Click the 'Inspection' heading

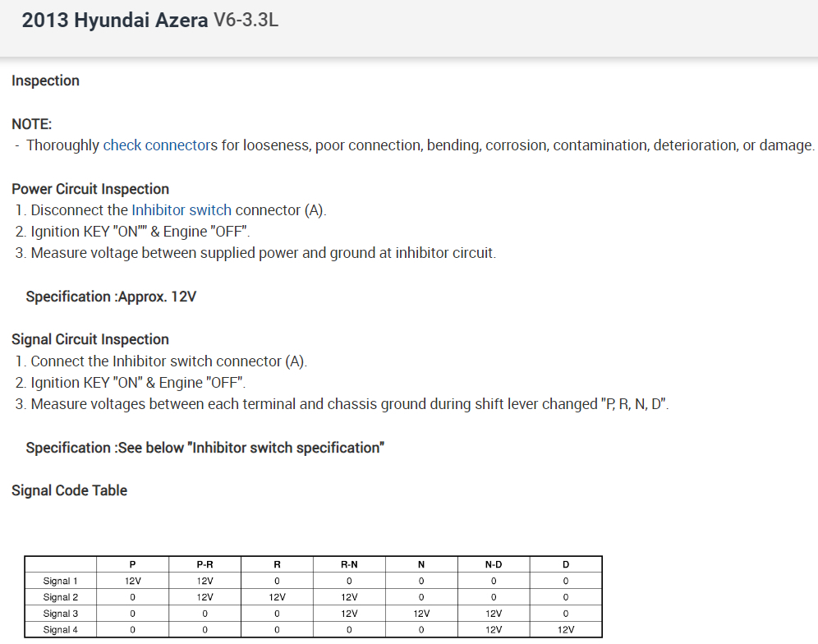[x=45, y=80]
